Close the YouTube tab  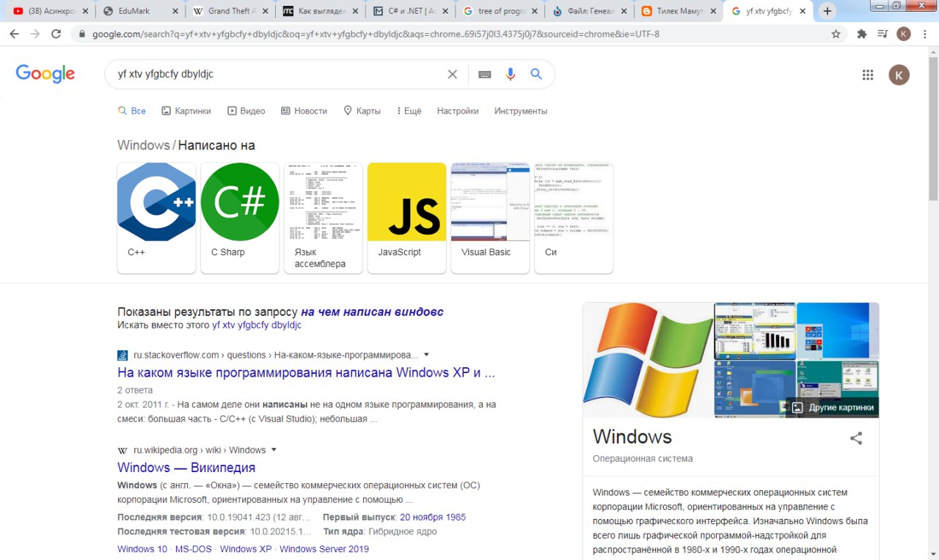coord(84,11)
